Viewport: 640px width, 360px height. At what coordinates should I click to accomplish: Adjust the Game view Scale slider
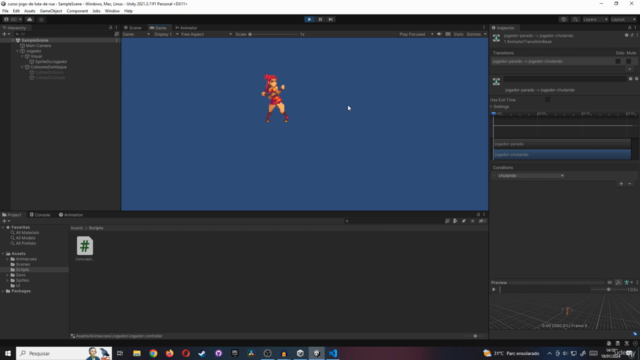click(273, 34)
